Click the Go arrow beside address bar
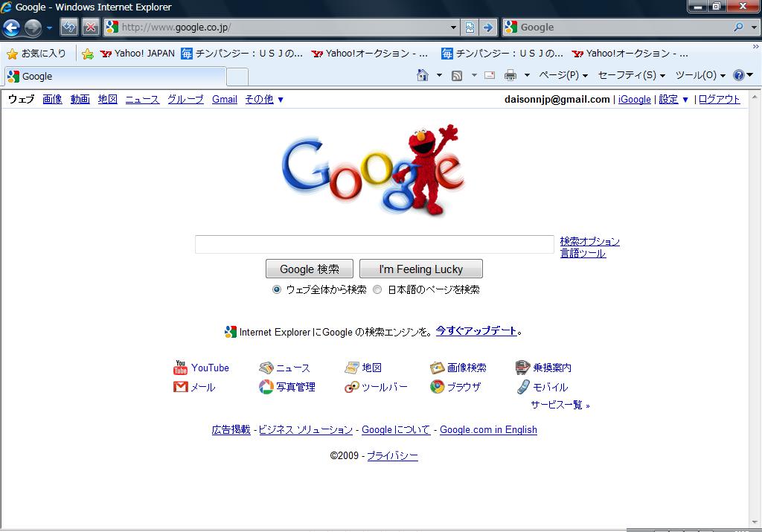The image size is (762, 532). pos(487,28)
